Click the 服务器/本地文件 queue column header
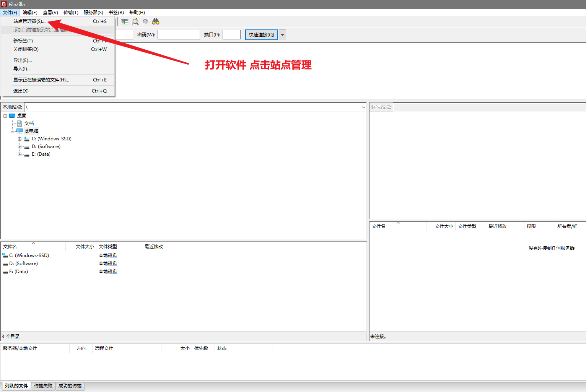 [x=35, y=348]
